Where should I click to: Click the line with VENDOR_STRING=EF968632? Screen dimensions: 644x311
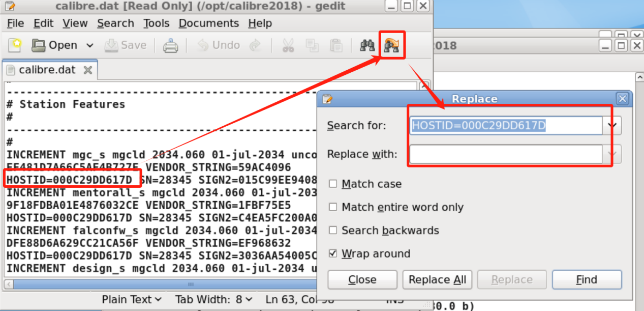click(148, 243)
